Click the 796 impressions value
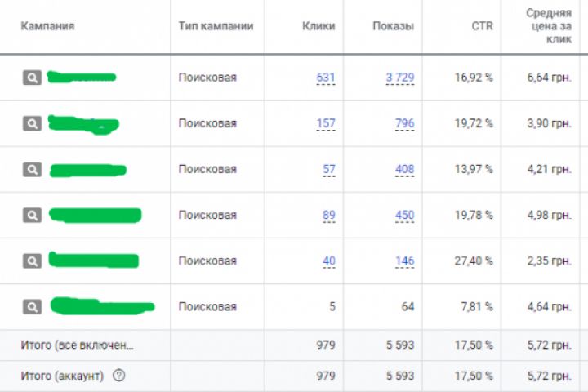 coord(404,123)
